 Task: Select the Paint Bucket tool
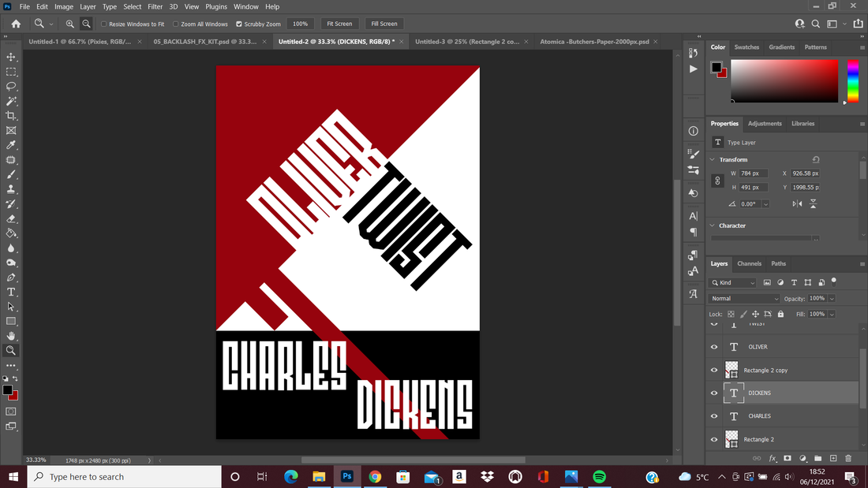coord(11,233)
